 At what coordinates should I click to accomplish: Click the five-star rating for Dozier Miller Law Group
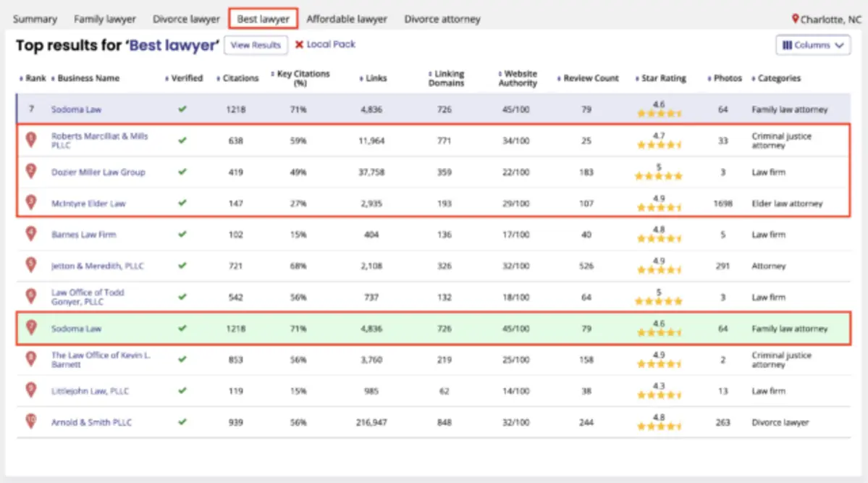pos(658,175)
